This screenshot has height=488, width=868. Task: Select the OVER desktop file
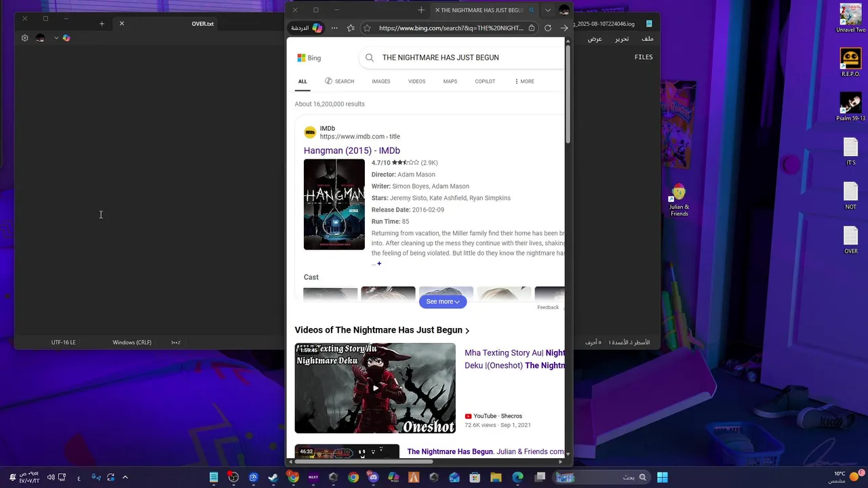tap(850, 240)
